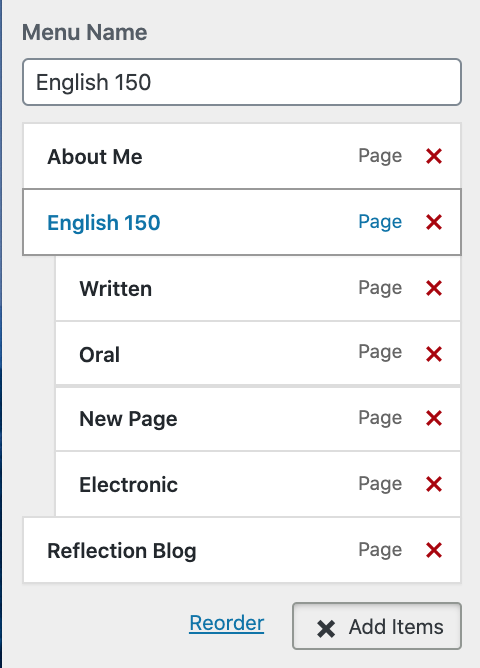Image resolution: width=480 pixels, height=668 pixels.
Task: Expand the About Me menu item
Action: (x=242, y=156)
